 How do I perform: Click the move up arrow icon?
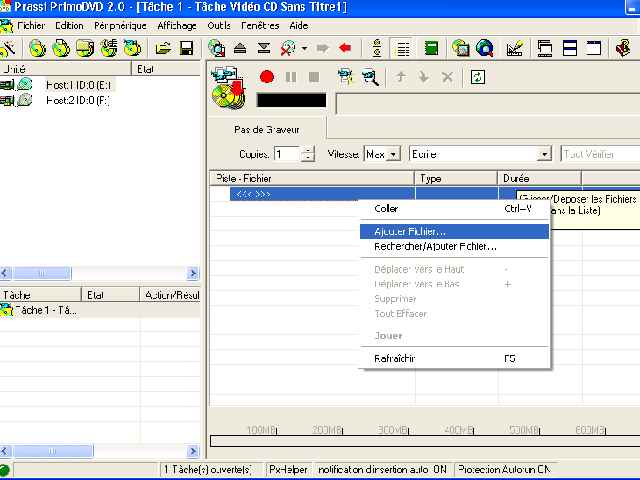pyautogui.click(x=401, y=77)
